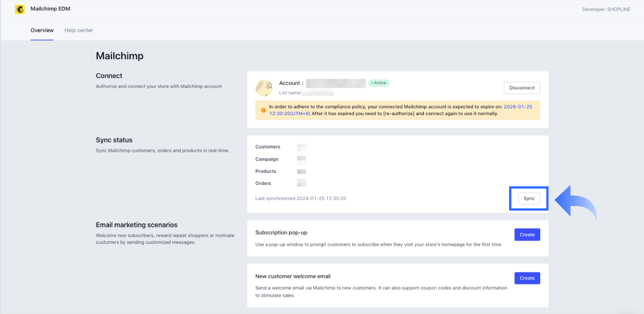Select the Products sync row label
644x314 pixels.
pyautogui.click(x=266, y=171)
